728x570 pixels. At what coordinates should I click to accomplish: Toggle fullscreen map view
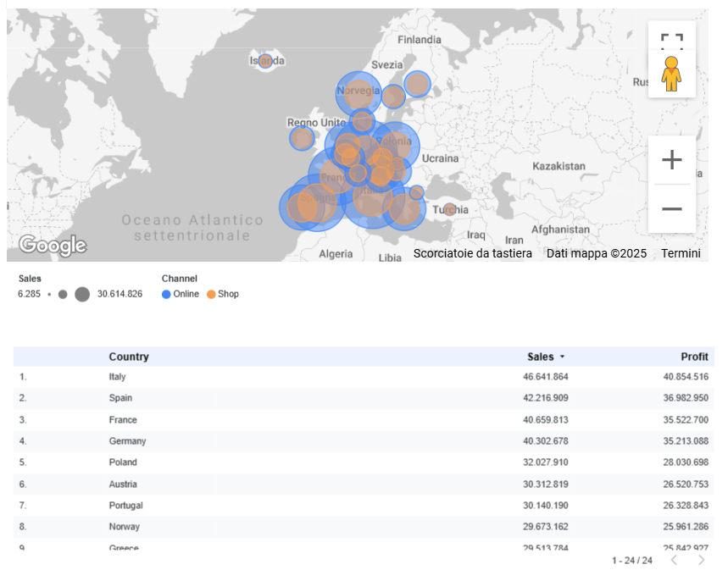click(671, 42)
